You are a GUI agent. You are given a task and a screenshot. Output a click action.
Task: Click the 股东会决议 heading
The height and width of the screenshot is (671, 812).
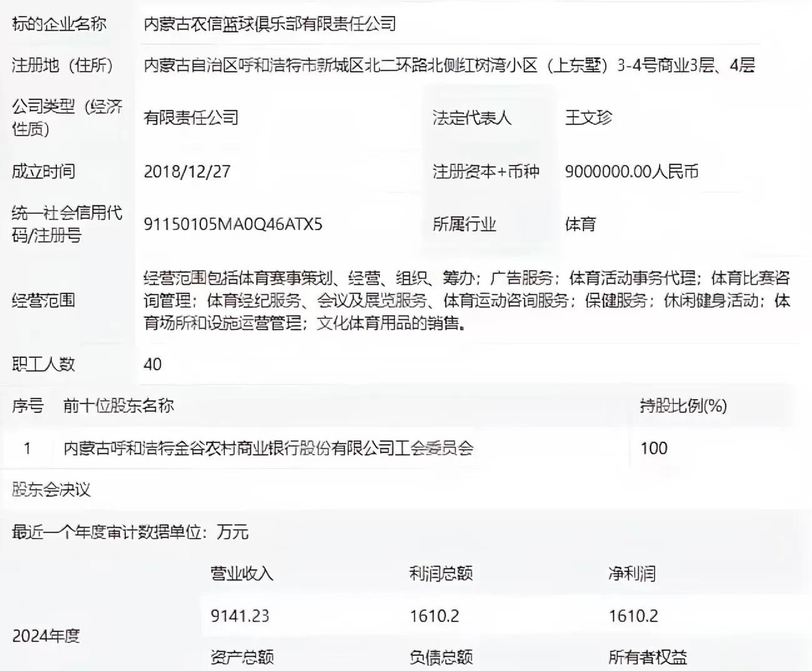click(51, 489)
